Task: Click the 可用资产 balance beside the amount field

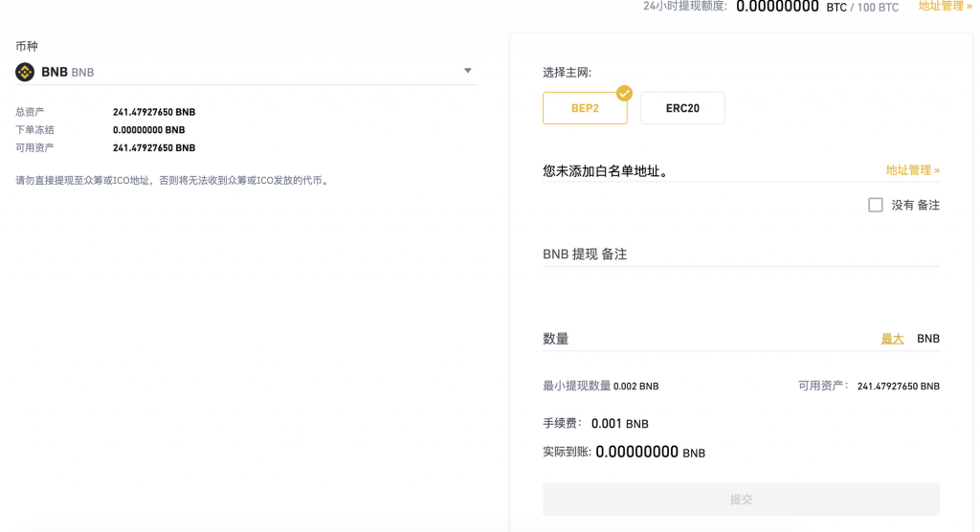Action: click(898, 387)
